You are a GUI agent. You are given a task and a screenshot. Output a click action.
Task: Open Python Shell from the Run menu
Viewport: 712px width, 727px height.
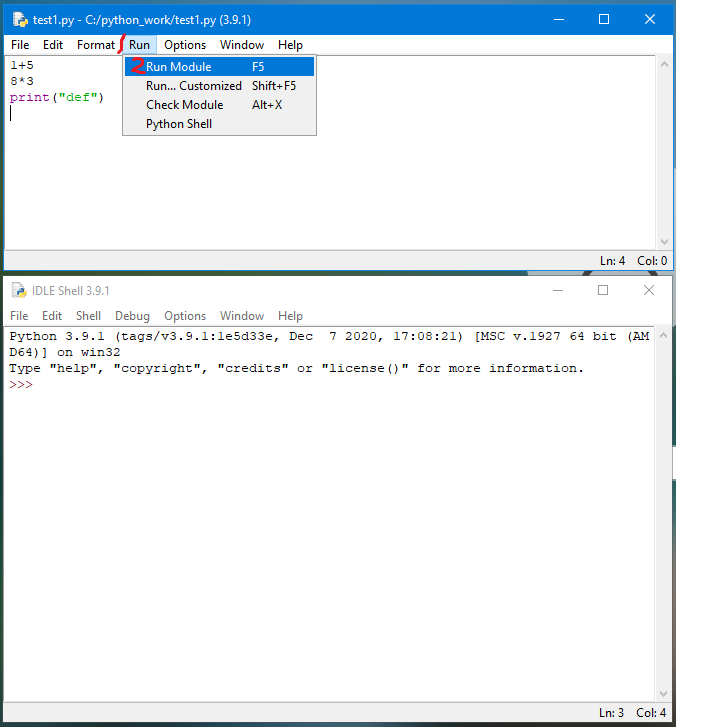click(179, 124)
